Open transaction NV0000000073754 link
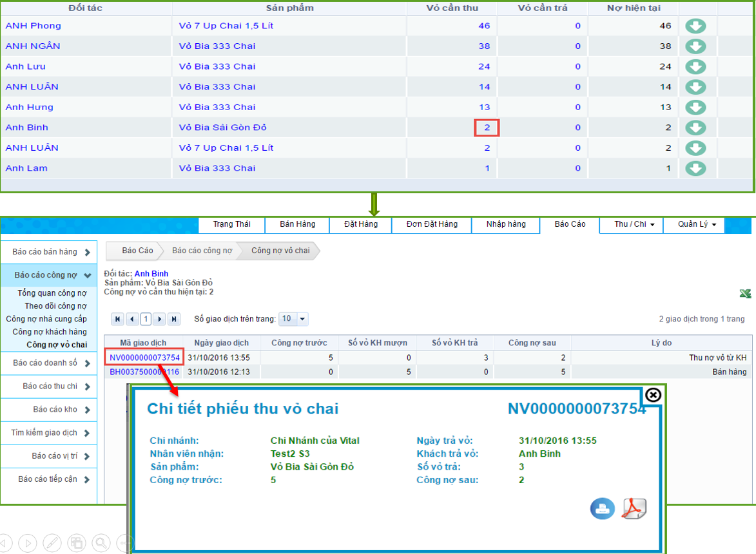Viewport: 756px width, 554px height. [x=144, y=358]
